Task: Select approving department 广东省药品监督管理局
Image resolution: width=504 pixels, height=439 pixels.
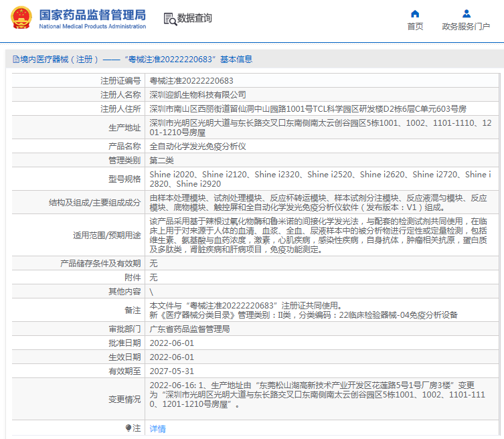Action: coord(189,329)
